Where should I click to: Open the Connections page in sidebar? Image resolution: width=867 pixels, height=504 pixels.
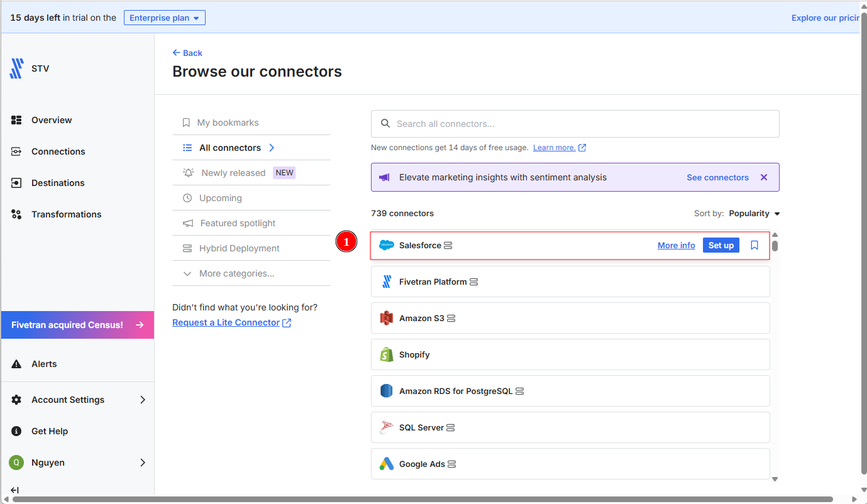pos(58,151)
